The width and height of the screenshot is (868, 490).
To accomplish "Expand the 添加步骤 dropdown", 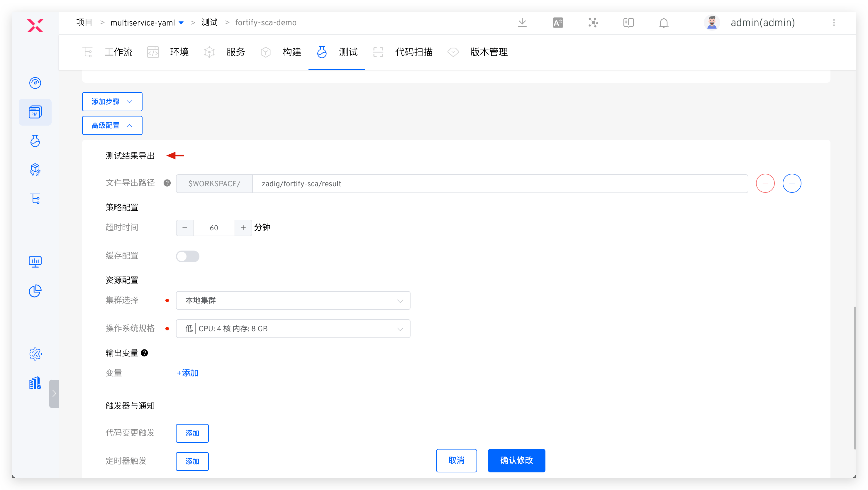I will (x=112, y=102).
